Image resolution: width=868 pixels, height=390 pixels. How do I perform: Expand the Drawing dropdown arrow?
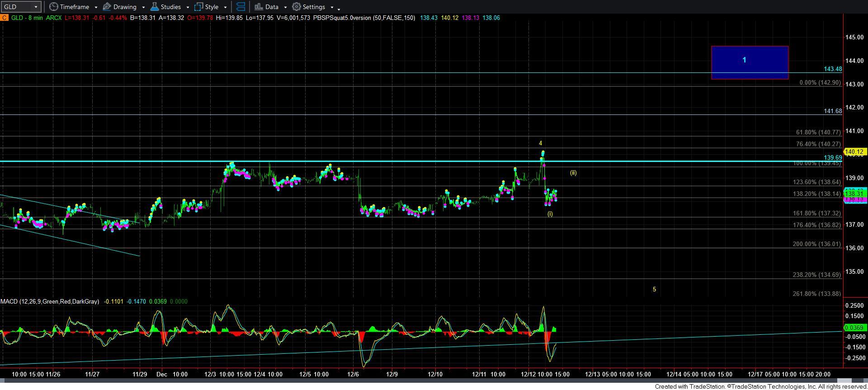click(143, 7)
